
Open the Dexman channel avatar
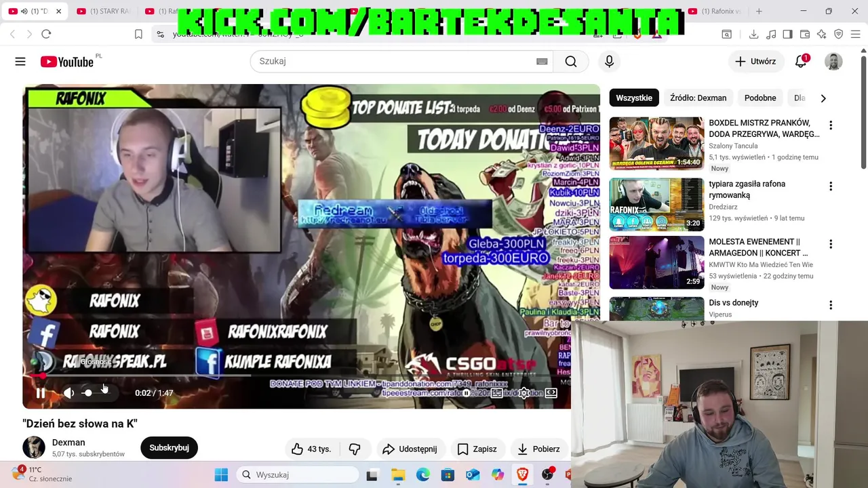tap(34, 447)
